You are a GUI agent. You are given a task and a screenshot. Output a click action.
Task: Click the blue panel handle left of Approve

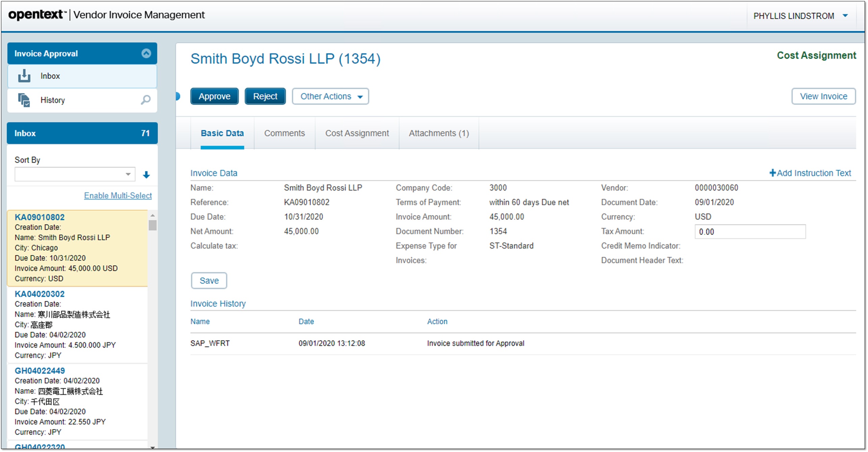point(178,97)
